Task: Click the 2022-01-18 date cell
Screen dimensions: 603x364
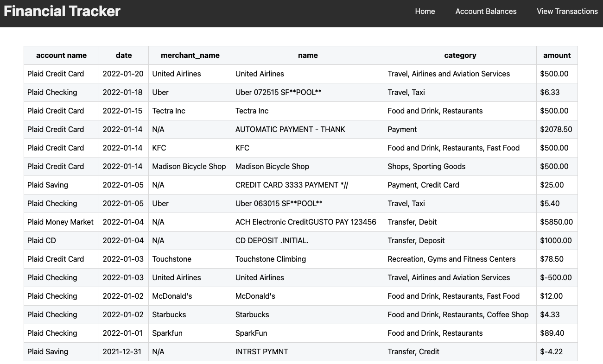Action: click(x=124, y=92)
